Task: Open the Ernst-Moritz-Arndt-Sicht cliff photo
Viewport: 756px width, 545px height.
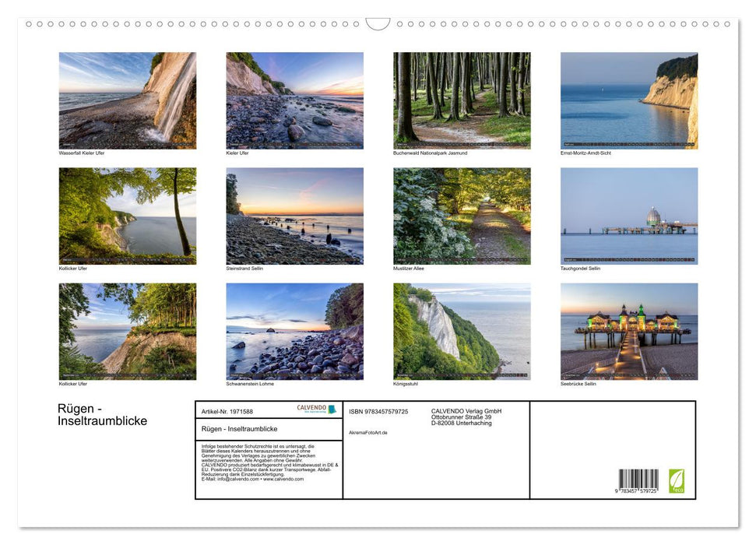Action: click(628, 100)
